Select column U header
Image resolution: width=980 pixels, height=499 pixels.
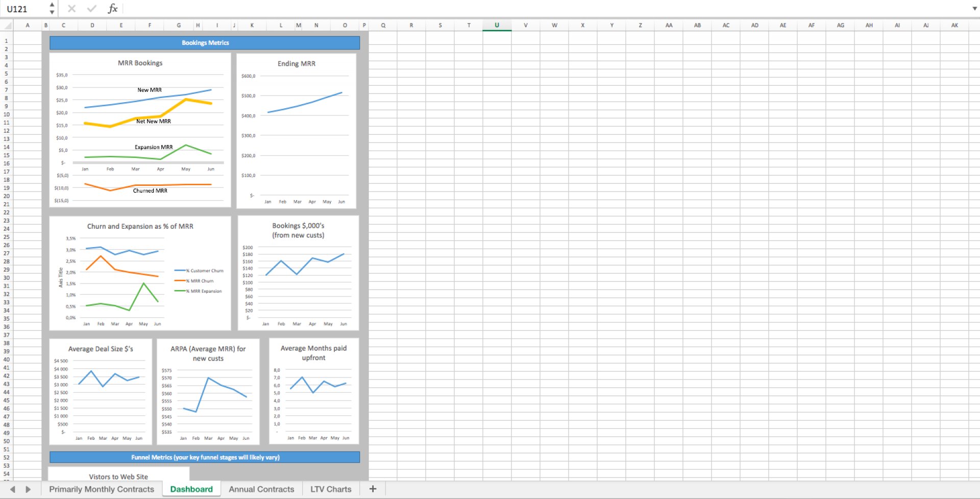497,25
